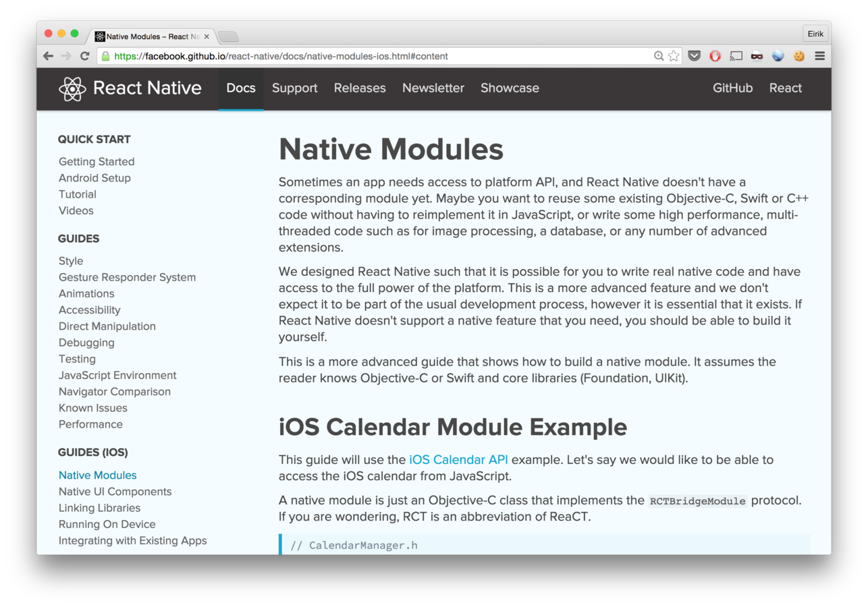Open the Linking Libraries link

click(100, 508)
